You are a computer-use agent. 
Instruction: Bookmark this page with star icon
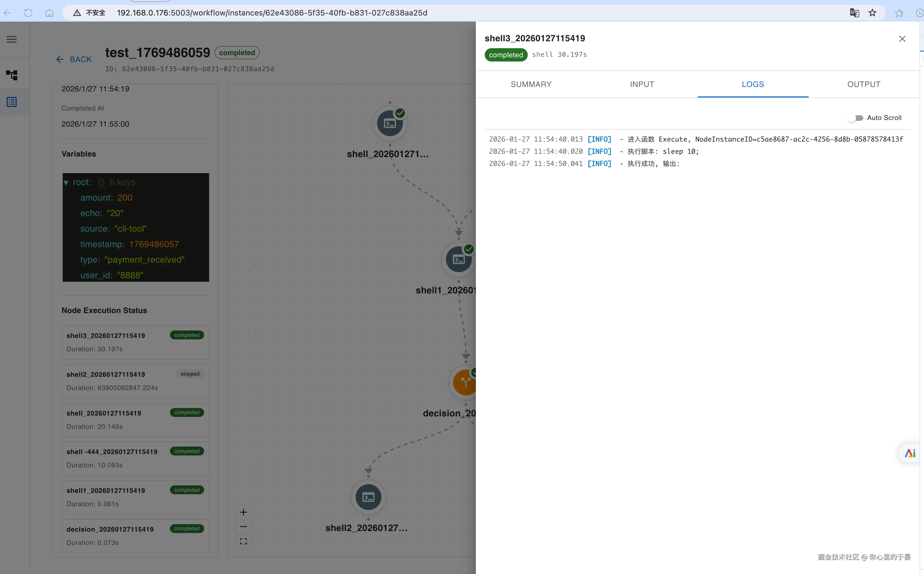point(872,13)
